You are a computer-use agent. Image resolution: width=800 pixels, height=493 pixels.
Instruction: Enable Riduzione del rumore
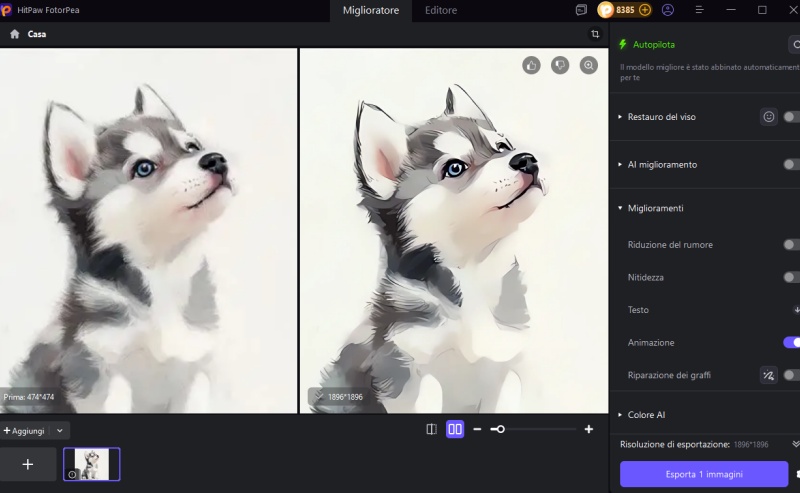click(792, 245)
